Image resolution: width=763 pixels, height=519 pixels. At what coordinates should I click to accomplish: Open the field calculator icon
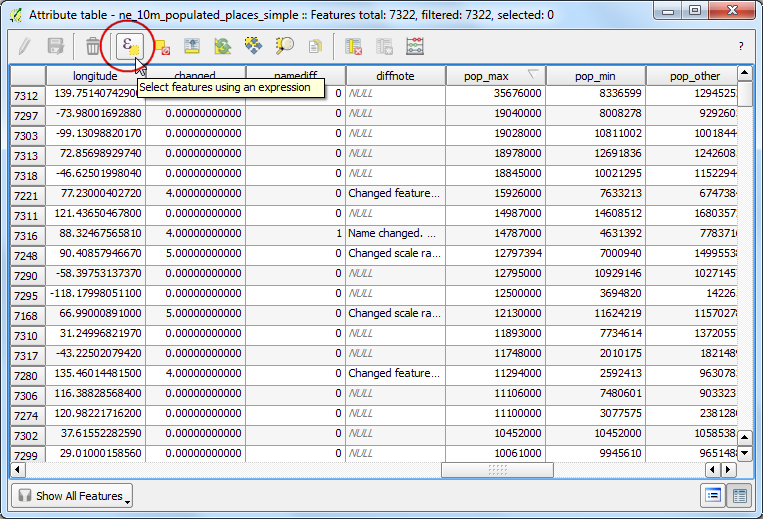coord(415,47)
